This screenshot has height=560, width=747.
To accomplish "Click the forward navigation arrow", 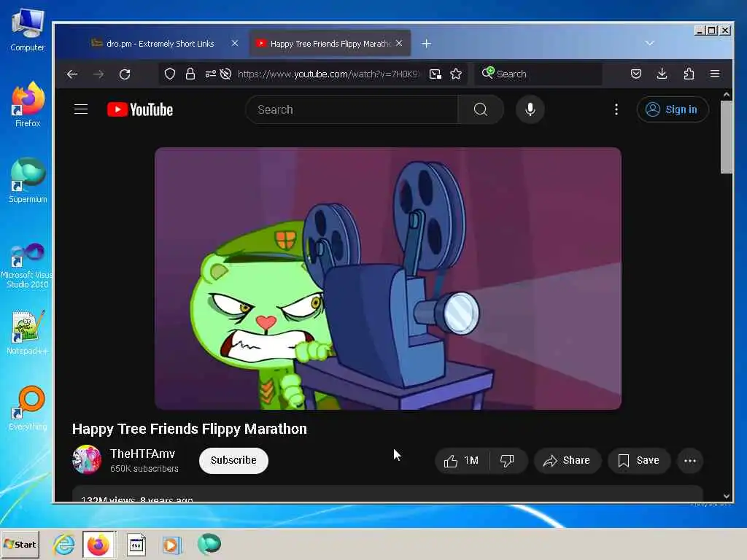I will pyautogui.click(x=98, y=74).
